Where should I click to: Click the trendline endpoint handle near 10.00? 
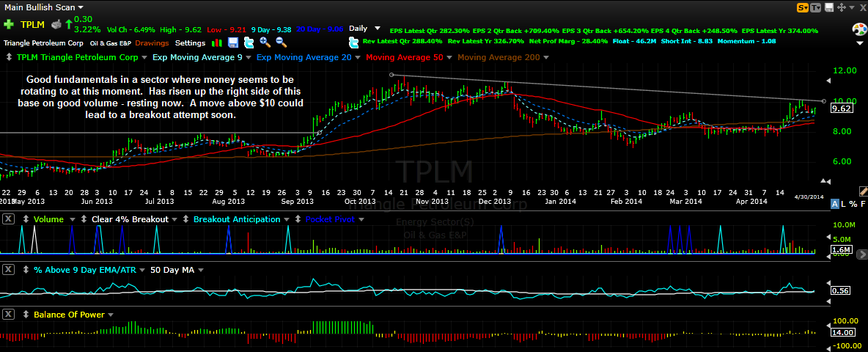pyautogui.click(x=824, y=100)
